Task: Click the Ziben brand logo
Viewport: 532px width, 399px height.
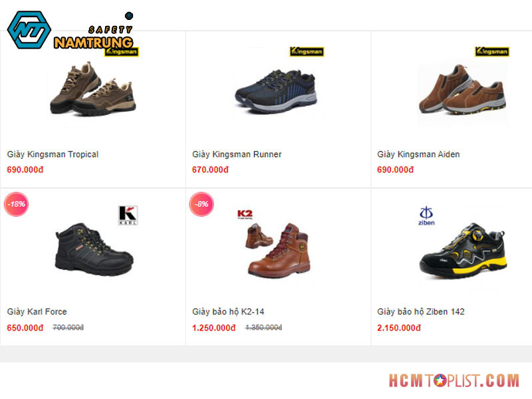Action: point(426,215)
